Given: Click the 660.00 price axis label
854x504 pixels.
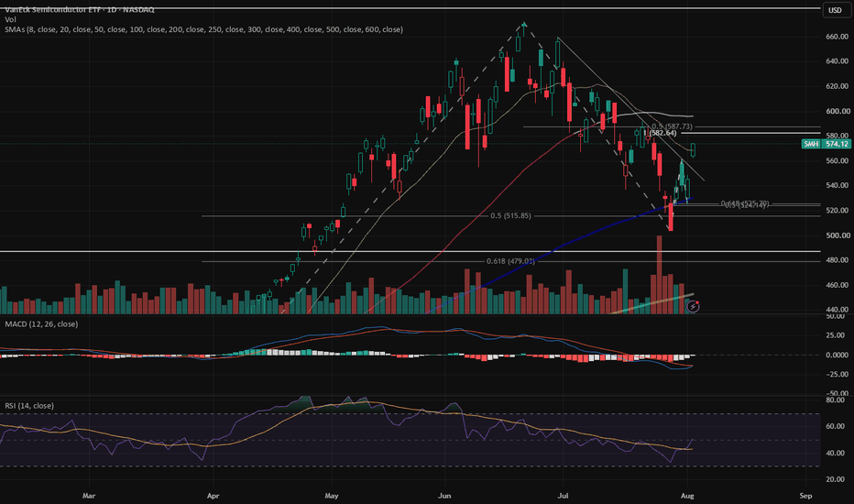Looking at the screenshot, I should 838,37.
